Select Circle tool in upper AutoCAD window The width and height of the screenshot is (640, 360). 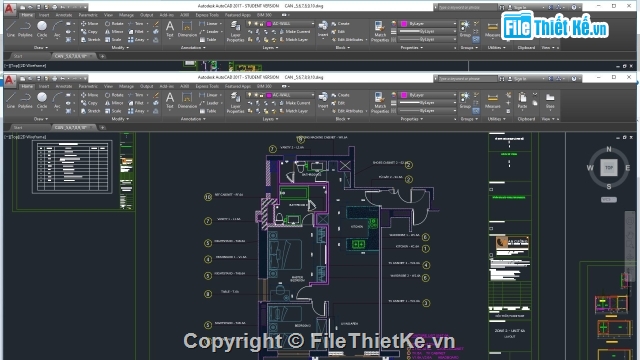point(42,29)
